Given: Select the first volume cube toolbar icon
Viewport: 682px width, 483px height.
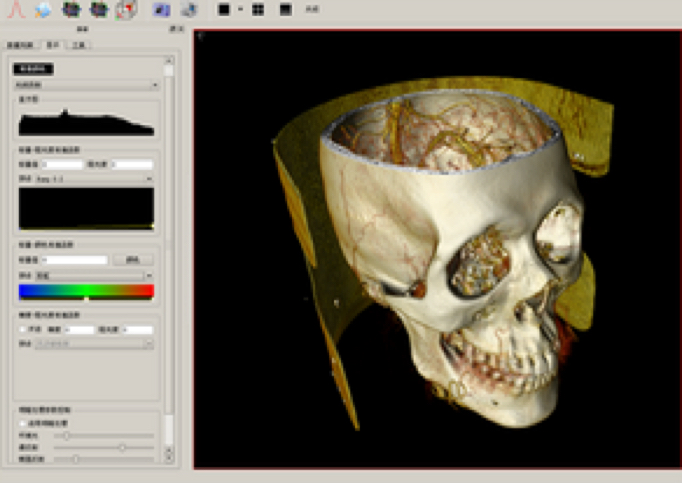Looking at the screenshot, I should pyautogui.click(x=71, y=10).
